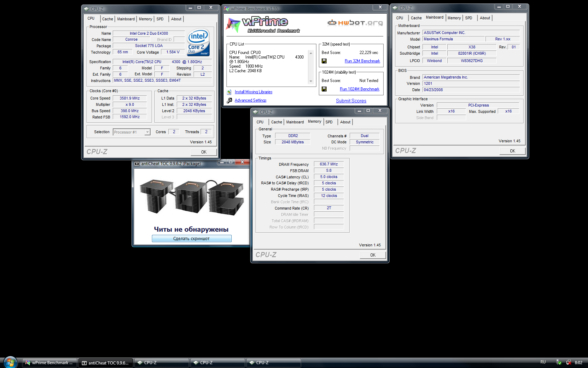
Task: Click Run 1024M Benchmark link
Action: (359, 89)
